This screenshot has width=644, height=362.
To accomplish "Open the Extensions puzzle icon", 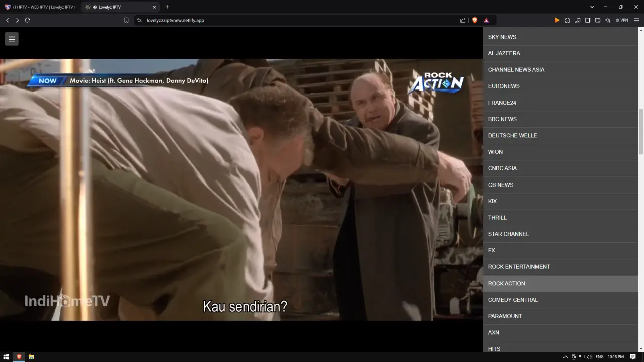I will click(567, 20).
